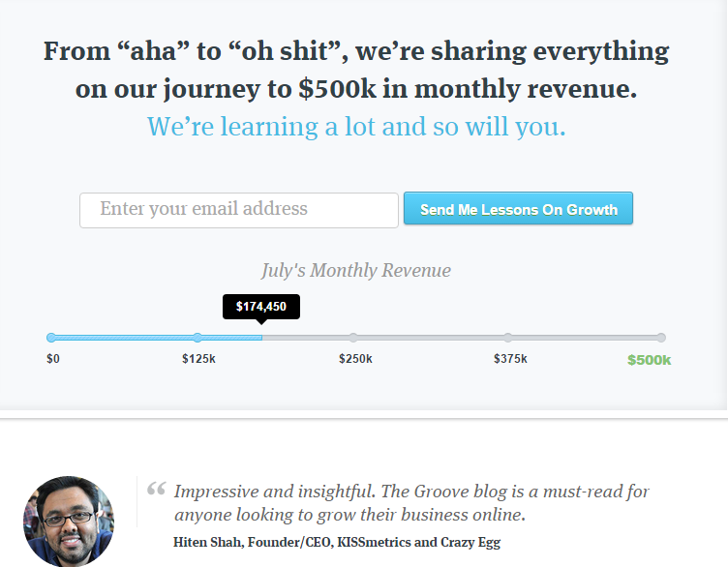This screenshot has height=567, width=728.
Task: Click blue 'We're learning a lot' tagline
Action: pyautogui.click(x=356, y=126)
